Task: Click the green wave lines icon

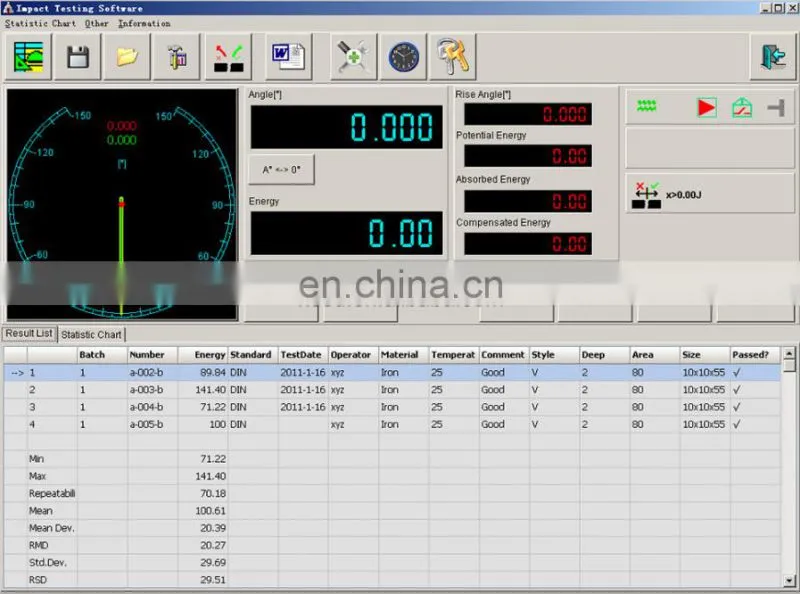Action: click(646, 106)
